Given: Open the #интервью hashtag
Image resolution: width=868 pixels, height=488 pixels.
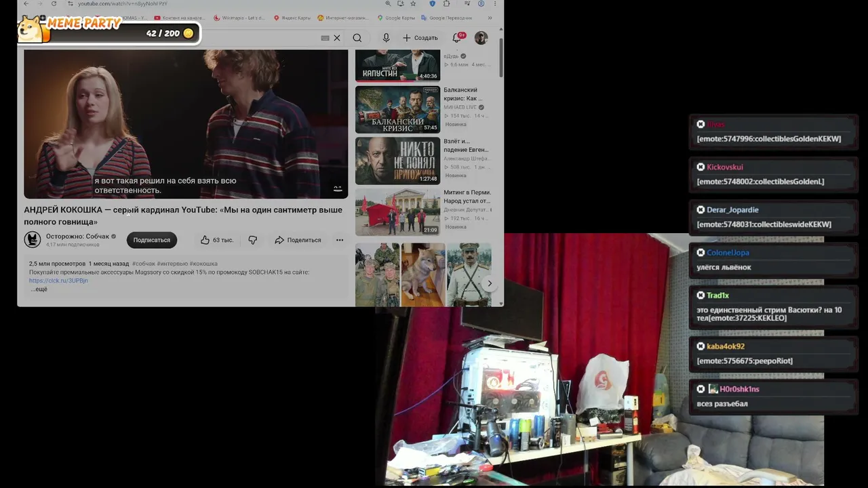Looking at the screenshot, I should click(172, 264).
